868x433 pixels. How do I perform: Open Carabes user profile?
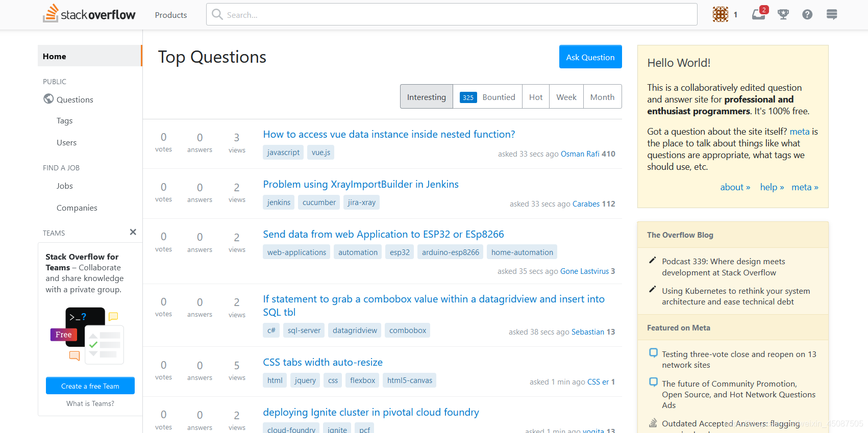pos(586,204)
